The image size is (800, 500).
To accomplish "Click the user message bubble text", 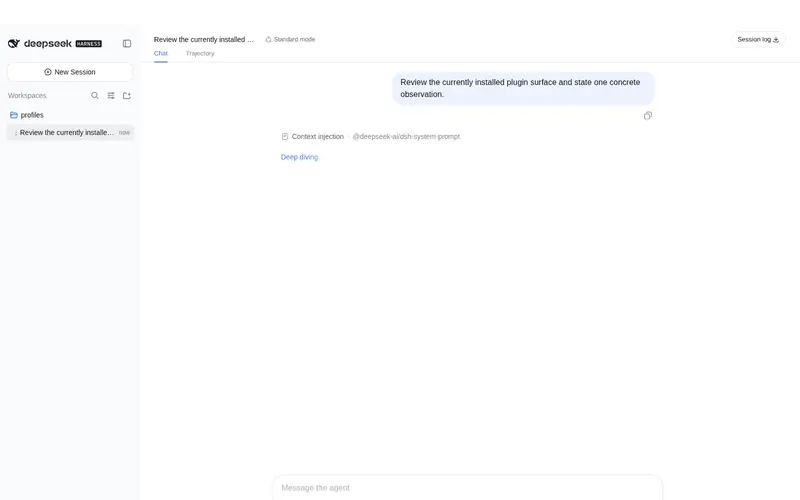I will click(520, 88).
